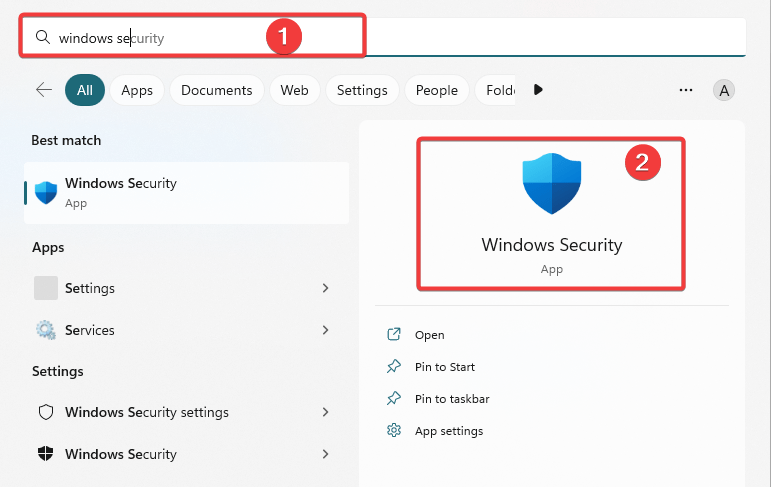
Task: Click the large Windows Security shield icon
Action: (x=552, y=183)
